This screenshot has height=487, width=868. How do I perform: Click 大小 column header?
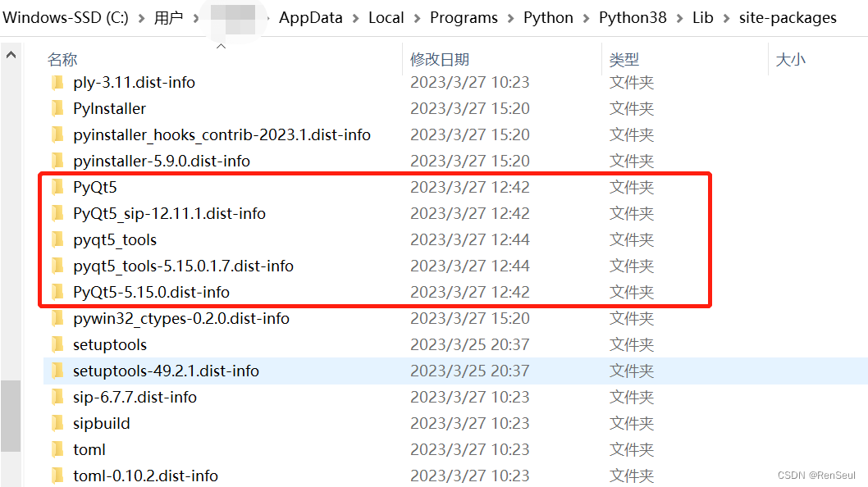point(790,59)
